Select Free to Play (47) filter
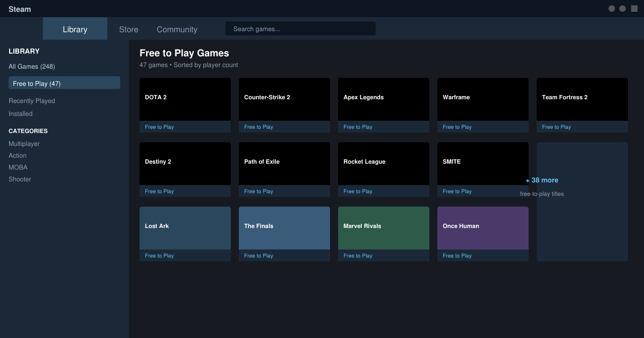644x338 pixels. pos(64,83)
